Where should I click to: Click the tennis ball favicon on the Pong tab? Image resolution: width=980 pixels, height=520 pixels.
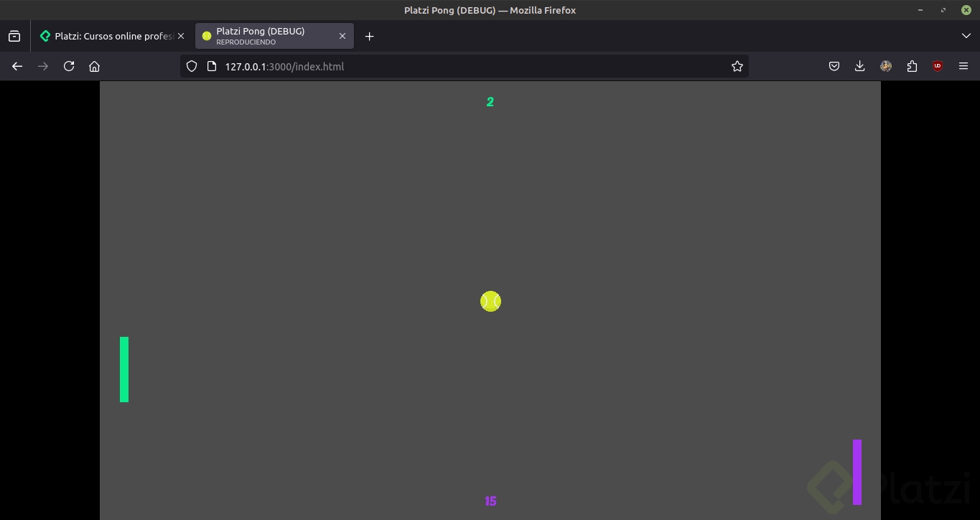[207, 36]
